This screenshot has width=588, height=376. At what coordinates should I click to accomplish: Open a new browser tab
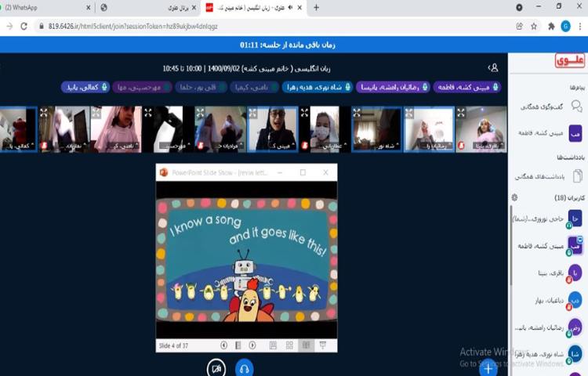pos(316,8)
